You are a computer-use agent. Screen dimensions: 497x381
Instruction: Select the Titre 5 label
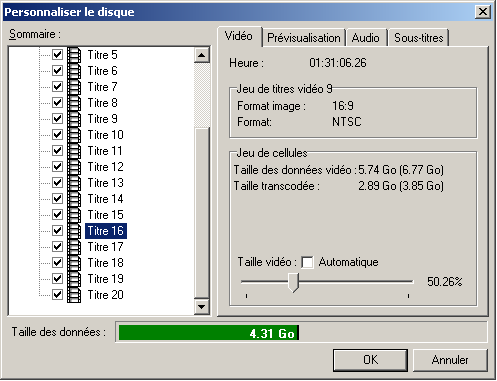[102, 55]
